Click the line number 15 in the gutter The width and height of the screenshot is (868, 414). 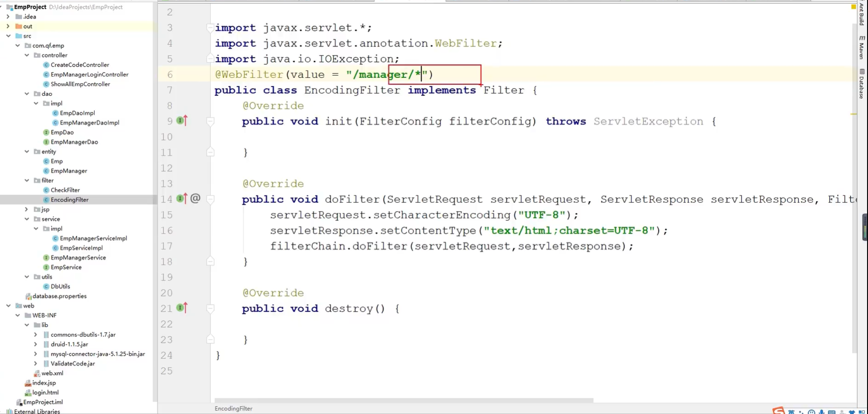tap(166, 215)
